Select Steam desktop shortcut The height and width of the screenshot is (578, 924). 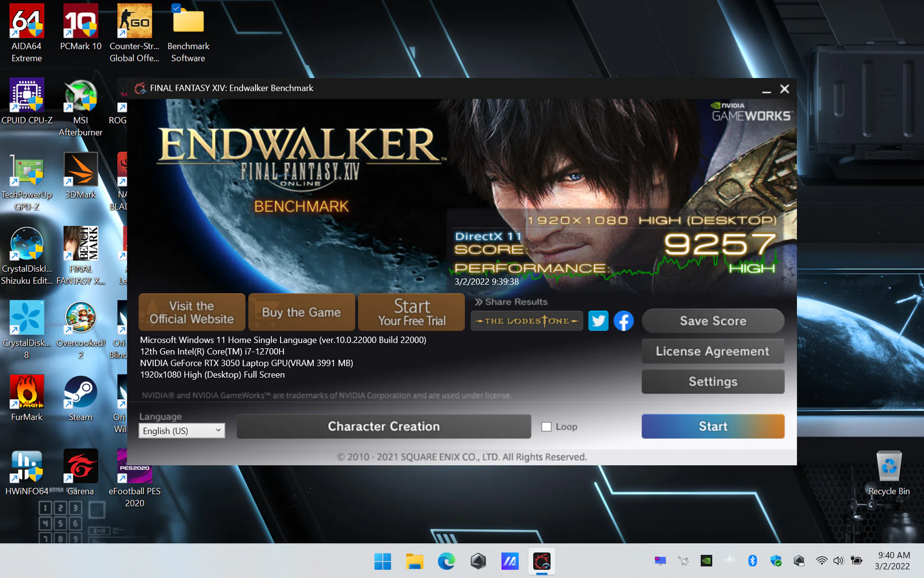coord(81,398)
